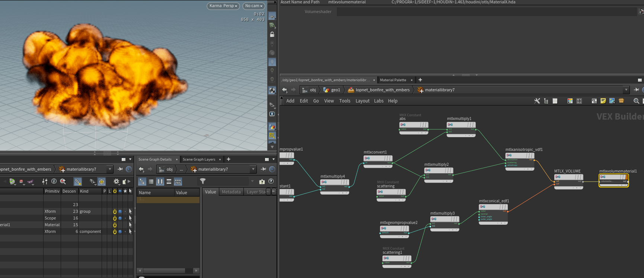Expand materiallibrary7 path dropdown in Scene Graph Details

click(254, 169)
